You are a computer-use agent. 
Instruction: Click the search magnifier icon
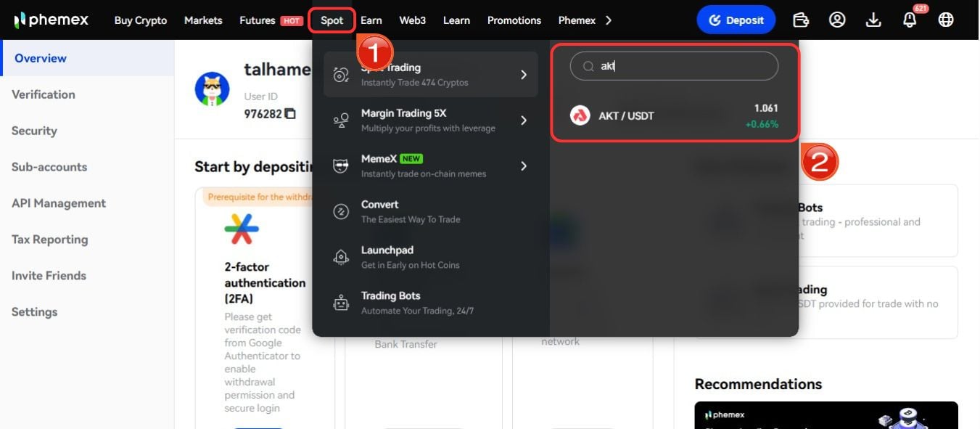(589, 66)
